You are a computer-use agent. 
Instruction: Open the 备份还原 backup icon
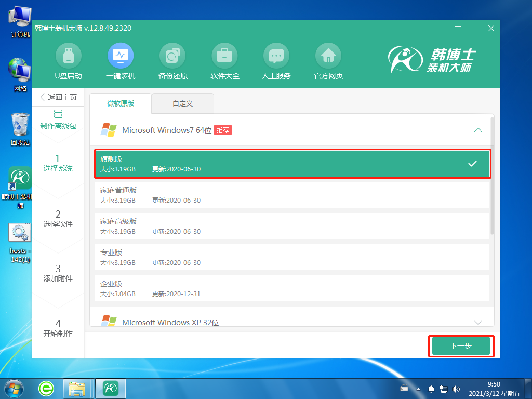172,55
